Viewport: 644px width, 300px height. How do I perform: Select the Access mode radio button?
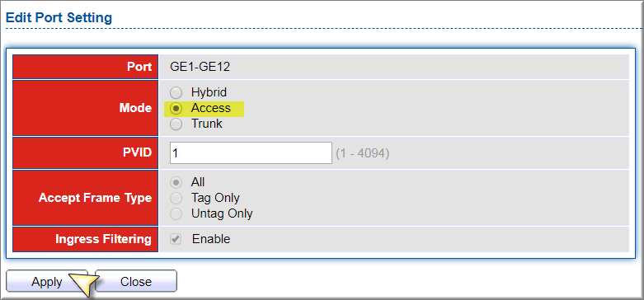pyautogui.click(x=176, y=108)
